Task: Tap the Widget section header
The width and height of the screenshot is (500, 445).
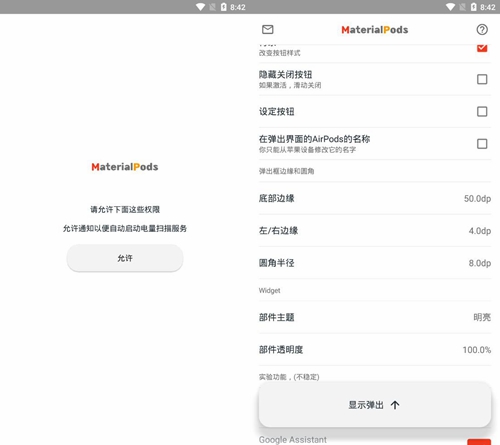Action: point(269,290)
